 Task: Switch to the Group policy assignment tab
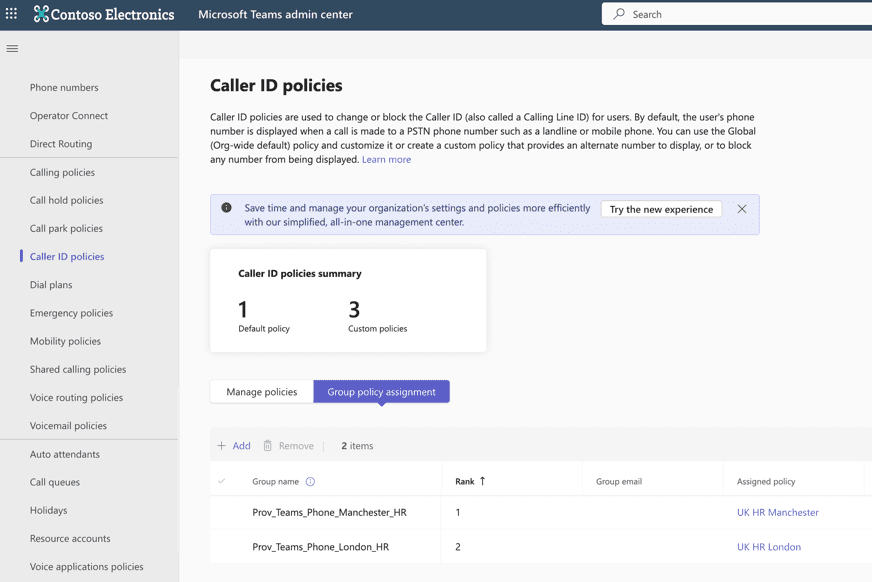[384, 392]
